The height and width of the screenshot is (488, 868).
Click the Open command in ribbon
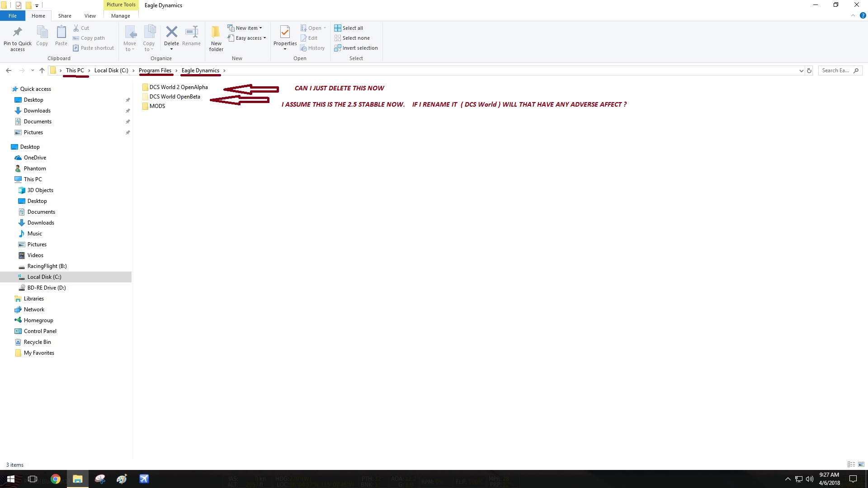[x=313, y=28]
